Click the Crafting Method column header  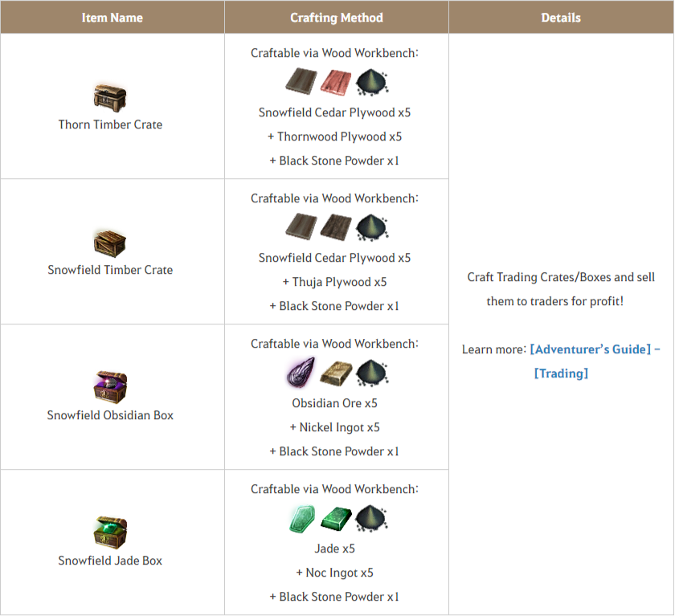[337, 18]
